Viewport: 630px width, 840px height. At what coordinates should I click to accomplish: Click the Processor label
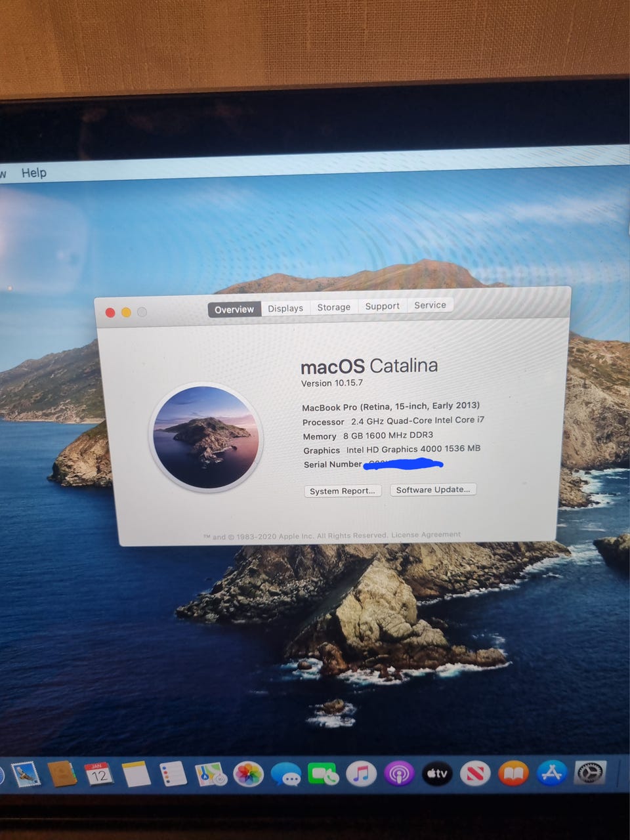tap(324, 422)
